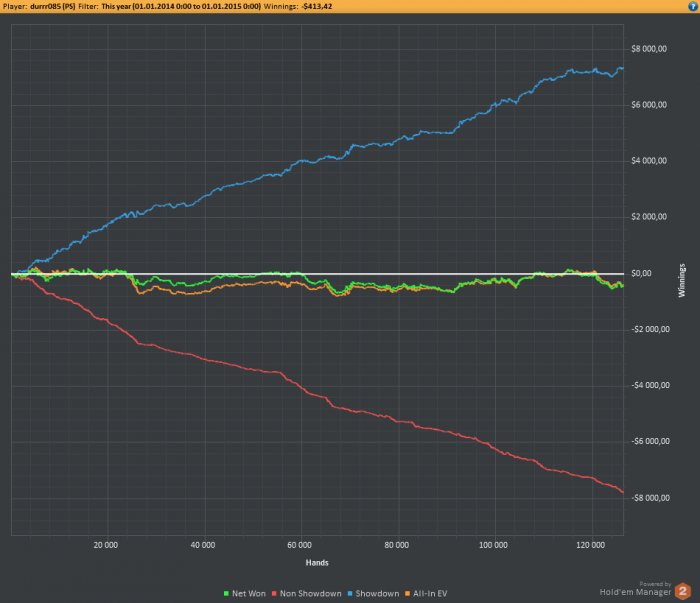
Task: Click the Winnings vertical axis title
Action: pos(682,280)
